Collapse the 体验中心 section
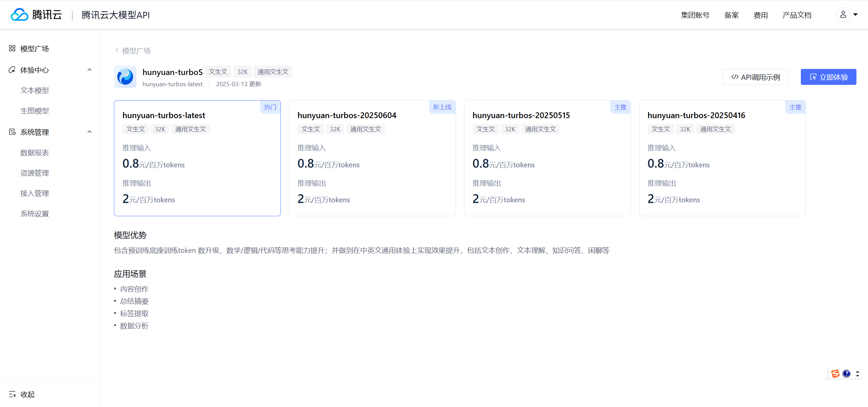The height and width of the screenshot is (407, 868). tap(90, 70)
